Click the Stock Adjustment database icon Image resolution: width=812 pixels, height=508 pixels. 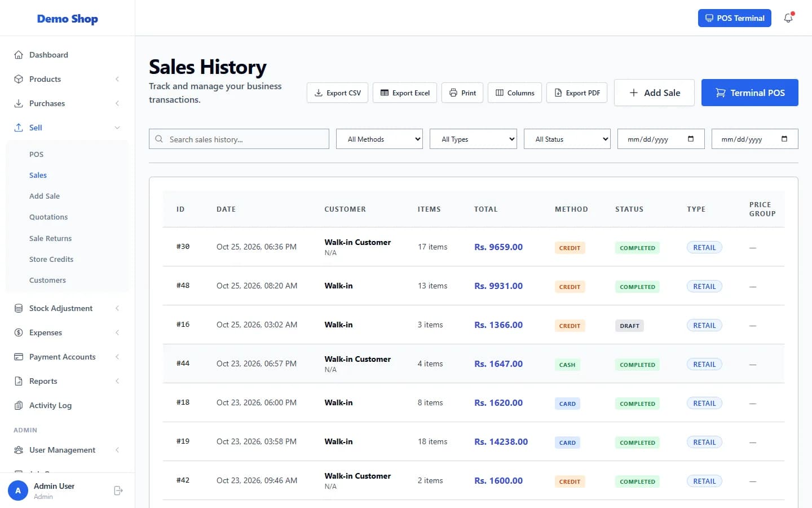click(19, 308)
